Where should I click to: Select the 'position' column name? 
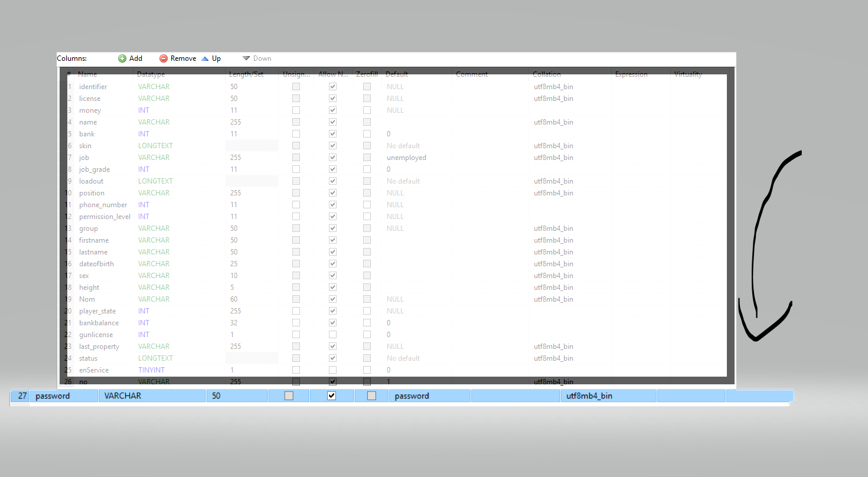point(92,193)
